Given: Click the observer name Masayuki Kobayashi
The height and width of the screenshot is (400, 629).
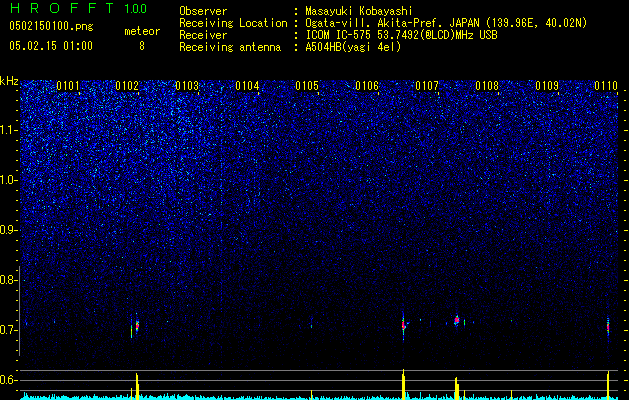Looking at the screenshot, I should (x=359, y=11).
